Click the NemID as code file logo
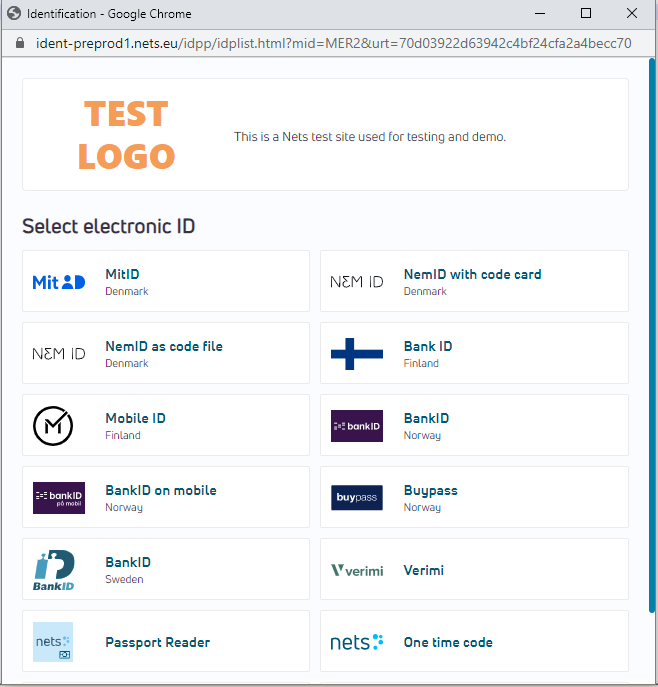Screen dimensions: 658x687 59,354
